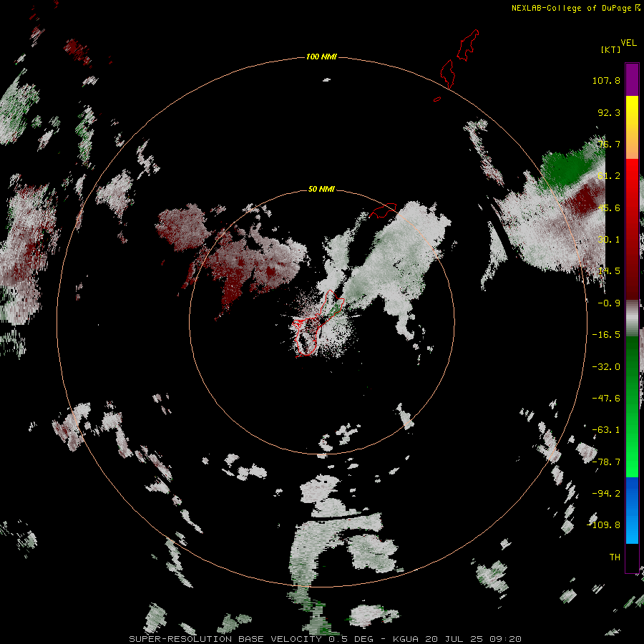Select the -78.7 legend value

[x=606, y=462]
